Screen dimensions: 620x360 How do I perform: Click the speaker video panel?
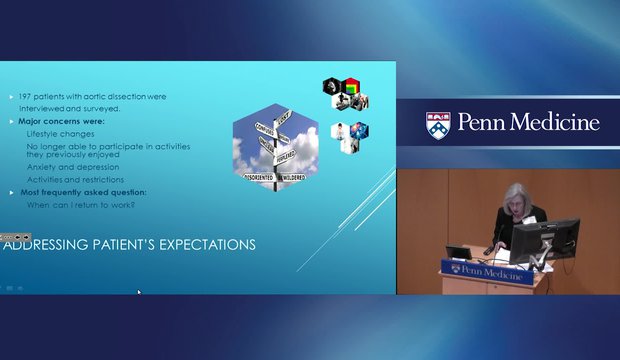click(508, 232)
